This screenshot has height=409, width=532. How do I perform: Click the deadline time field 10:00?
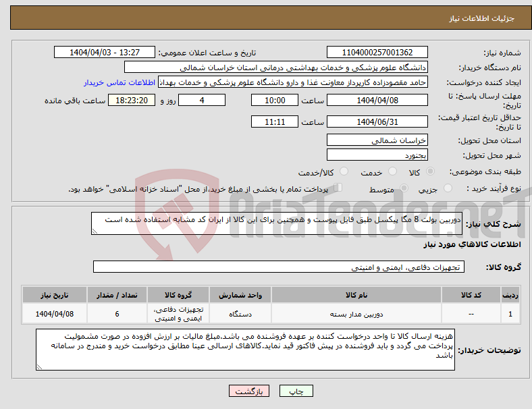[x=275, y=101]
